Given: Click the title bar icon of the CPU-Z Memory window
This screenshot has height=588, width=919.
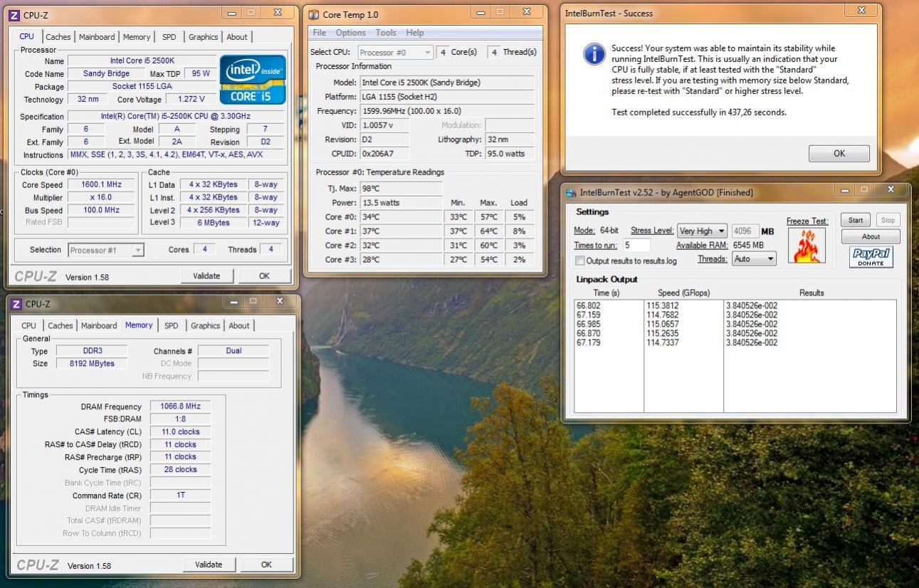Looking at the screenshot, I should coord(16,304).
